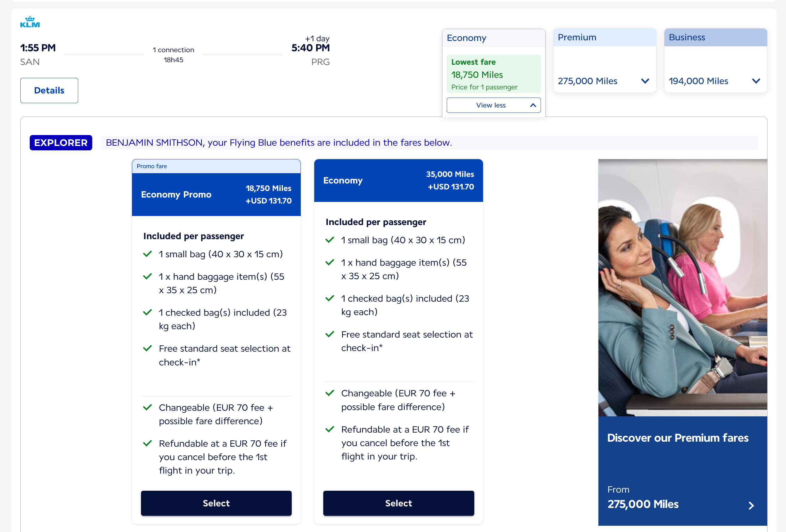Click Economy Promo seat selection checkmark
Image resolution: width=786 pixels, height=532 pixels.
pyautogui.click(x=148, y=348)
